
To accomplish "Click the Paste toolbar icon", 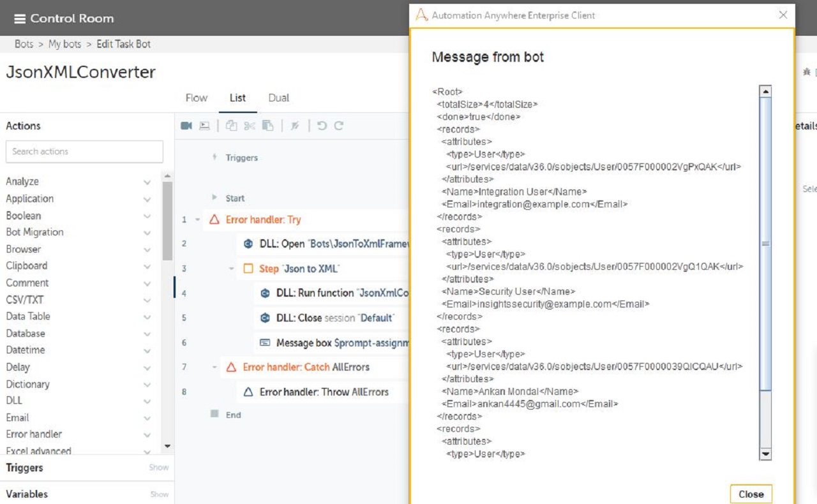I will pyautogui.click(x=268, y=126).
